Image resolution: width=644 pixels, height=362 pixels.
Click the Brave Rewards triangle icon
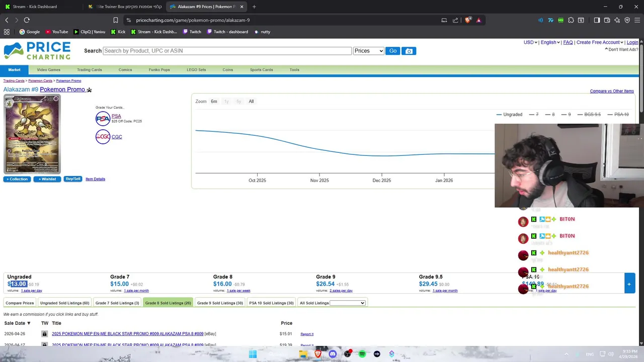[x=478, y=20]
